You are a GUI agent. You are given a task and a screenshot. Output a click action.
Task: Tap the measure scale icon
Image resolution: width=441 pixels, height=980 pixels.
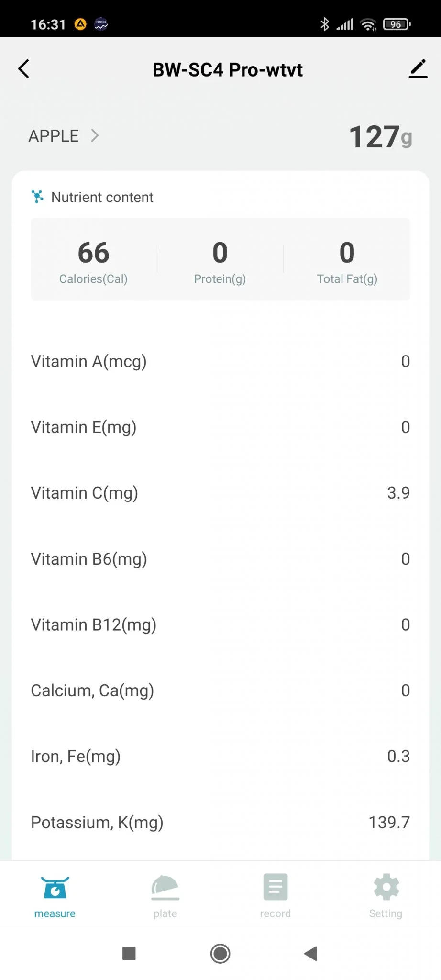55,887
